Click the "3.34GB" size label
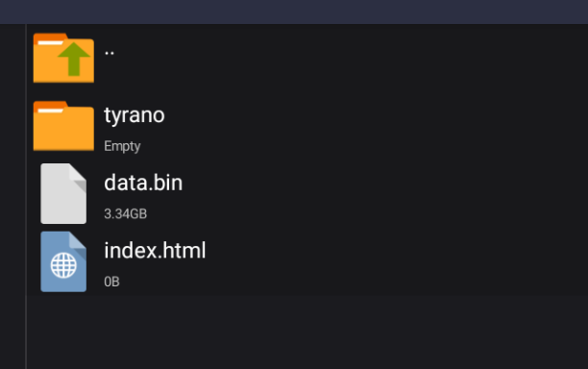The image size is (588, 369). pyautogui.click(x=125, y=213)
